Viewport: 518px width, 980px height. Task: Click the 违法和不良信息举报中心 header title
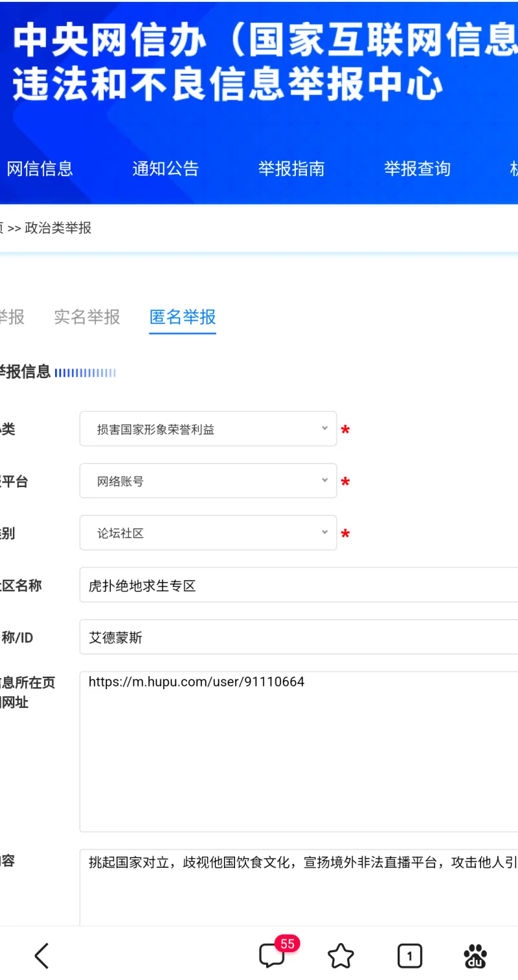coord(227,85)
